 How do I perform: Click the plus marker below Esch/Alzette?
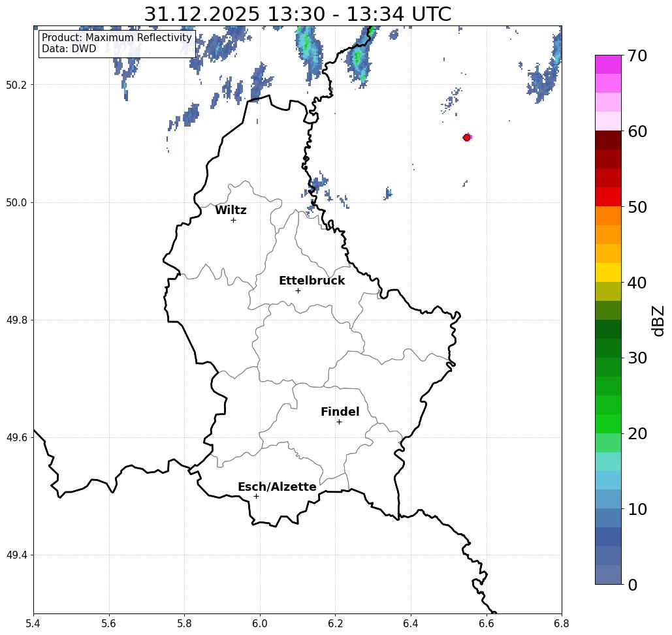coord(256,496)
